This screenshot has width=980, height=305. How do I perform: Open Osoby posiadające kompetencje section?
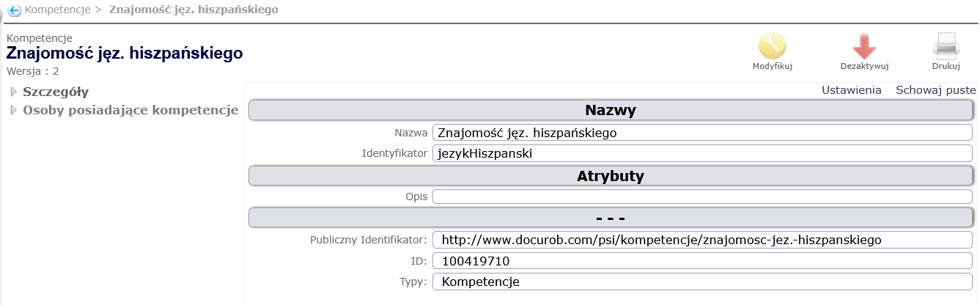point(130,111)
